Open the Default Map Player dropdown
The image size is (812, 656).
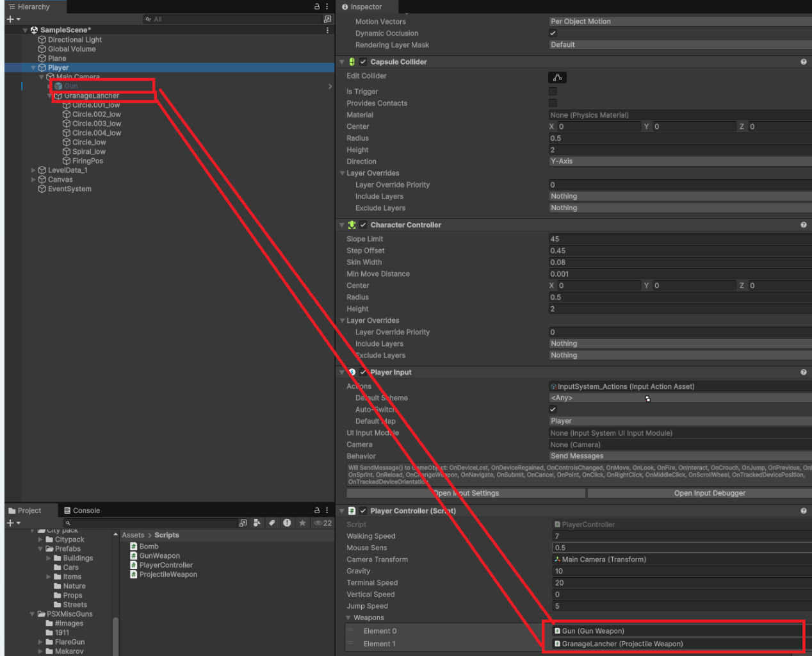(x=680, y=421)
